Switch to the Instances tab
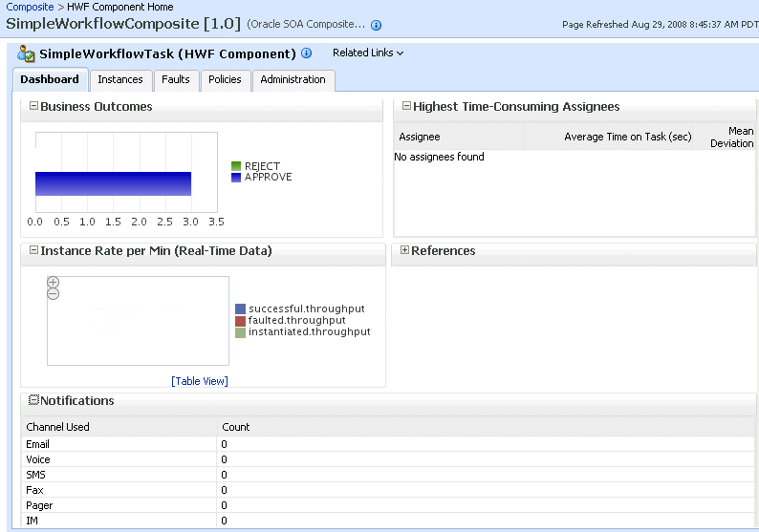759x532 pixels. [x=120, y=80]
